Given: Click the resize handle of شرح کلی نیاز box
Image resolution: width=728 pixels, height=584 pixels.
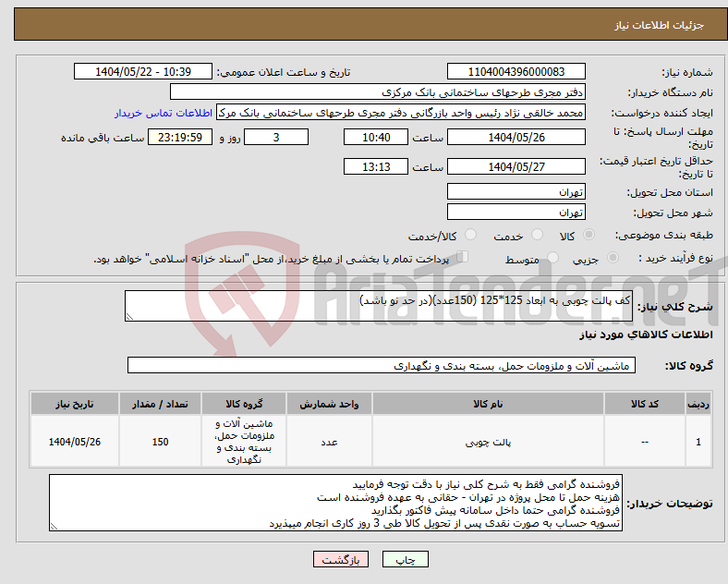Looking at the screenshot, I should coord(129,317).
